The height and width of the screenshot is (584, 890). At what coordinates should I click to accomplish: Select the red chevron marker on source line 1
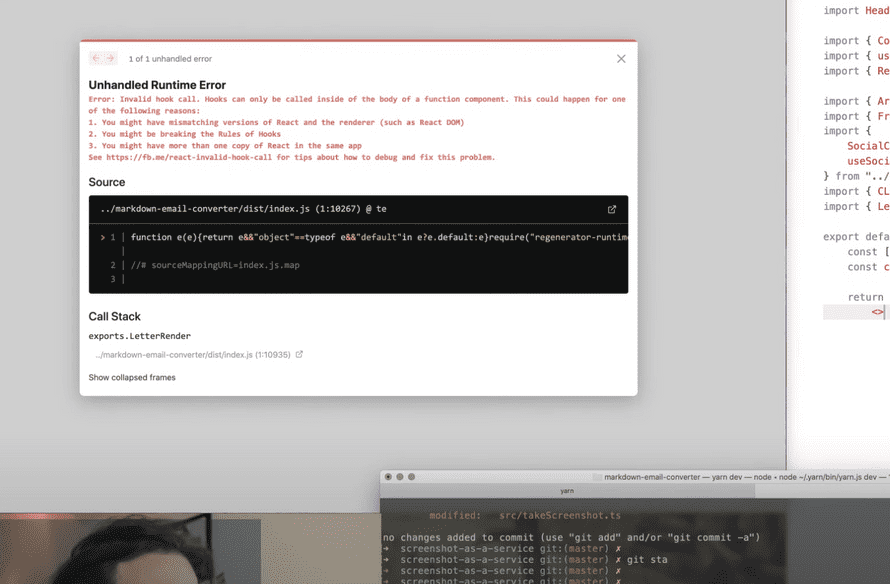pos(102,237)
